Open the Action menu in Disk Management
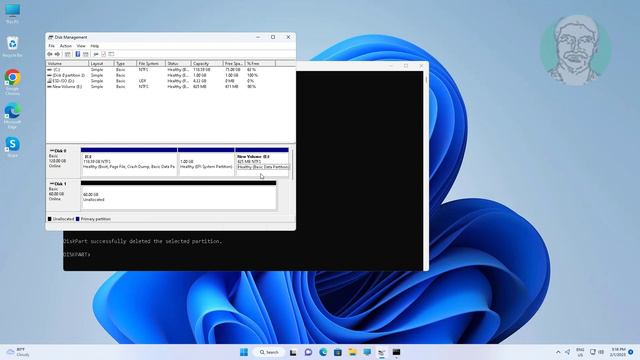This screenshot has height=360, width=640. click(x=66, y=46)
